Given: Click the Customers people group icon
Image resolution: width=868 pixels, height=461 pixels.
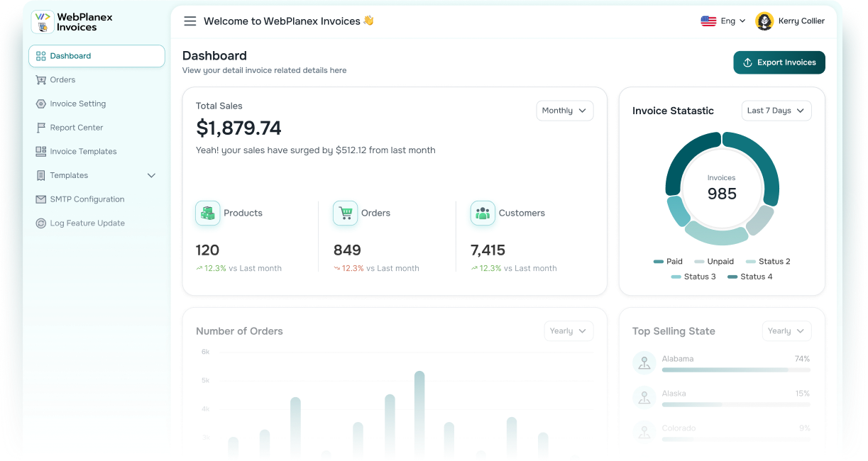Looking at the screenshot, I should [x=483, y=213].
